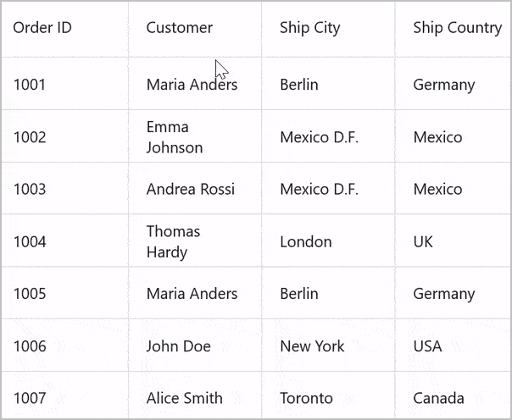Click the Emma Johnson customer cell
The width and height of the screenshot is (512, 420).
click(195, 136)
